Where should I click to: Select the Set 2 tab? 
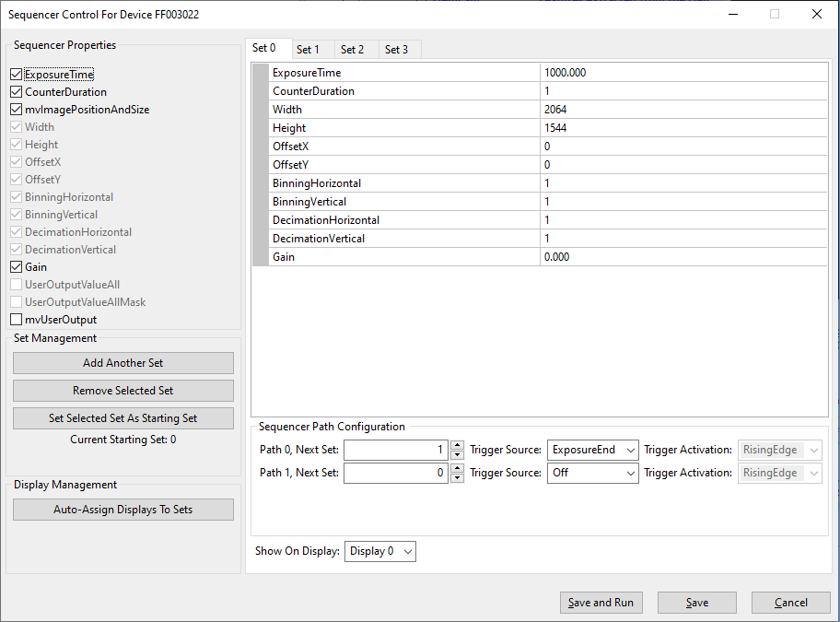(x=353, y=50)
